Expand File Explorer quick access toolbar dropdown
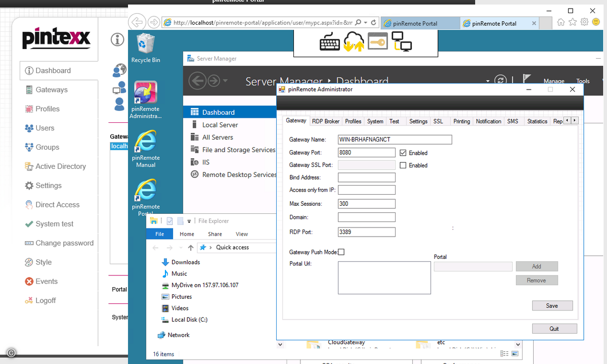 tap(189, 221)
